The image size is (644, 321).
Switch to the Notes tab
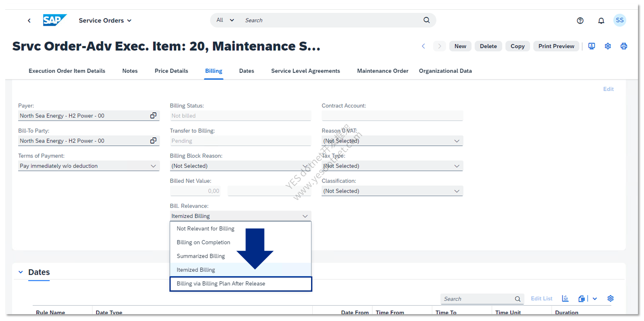click(x=130, y=71)
